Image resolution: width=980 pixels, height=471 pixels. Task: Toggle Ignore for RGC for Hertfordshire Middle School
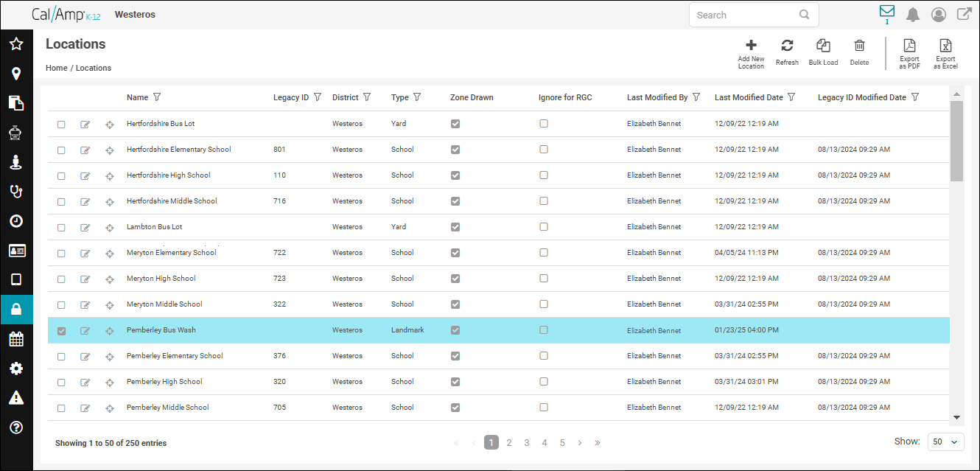point(544,201)
